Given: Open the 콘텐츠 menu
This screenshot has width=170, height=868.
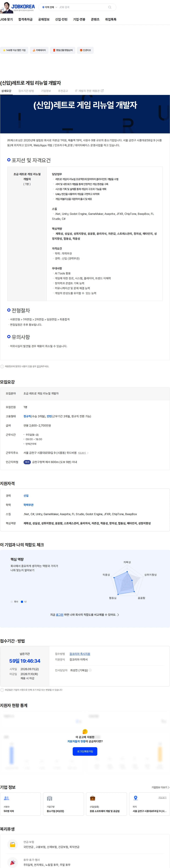Looking at the screenshot, I should pos(95,19).
